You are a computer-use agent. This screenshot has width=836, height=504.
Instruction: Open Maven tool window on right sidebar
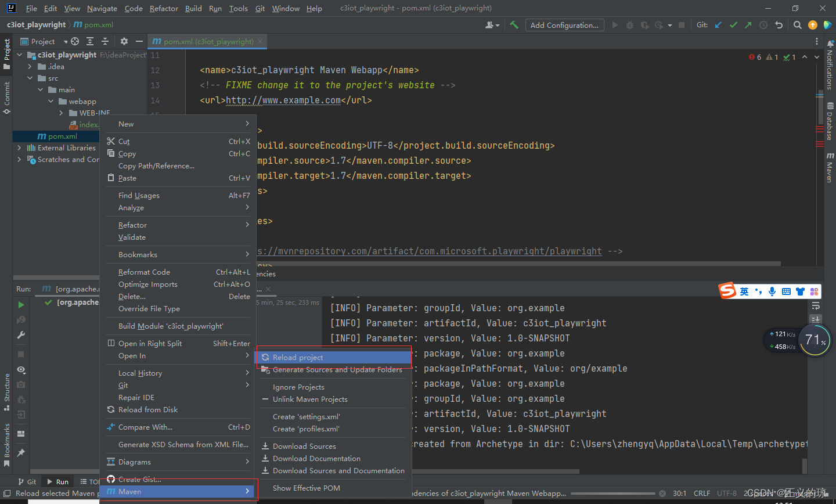click(x=830, y=168)
